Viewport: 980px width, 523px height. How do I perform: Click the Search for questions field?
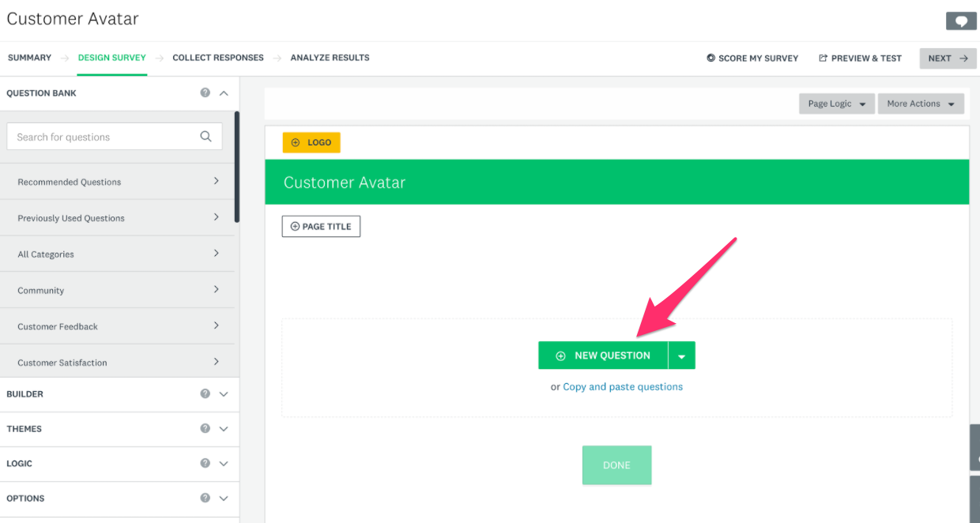[115, 137]
